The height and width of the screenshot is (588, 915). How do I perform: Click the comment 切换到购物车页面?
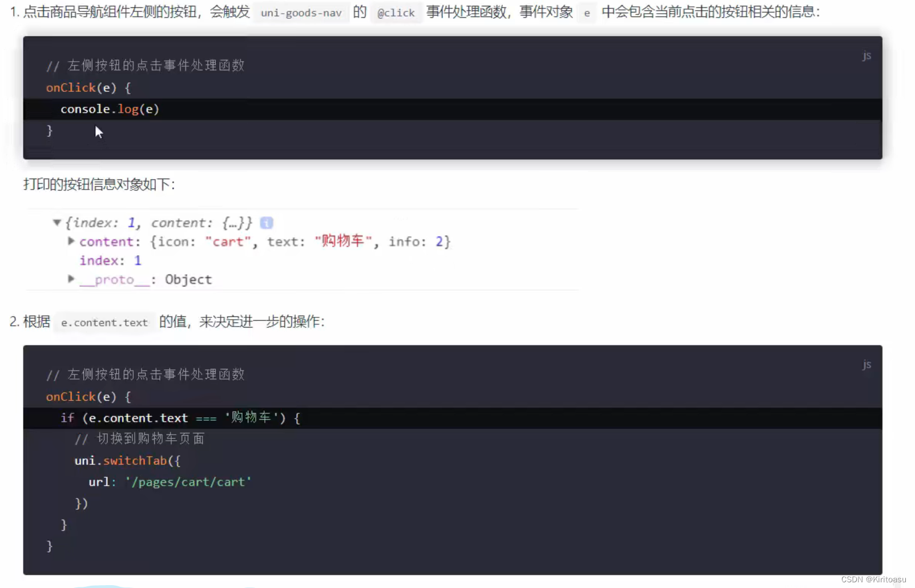click(x=139, y=438)
